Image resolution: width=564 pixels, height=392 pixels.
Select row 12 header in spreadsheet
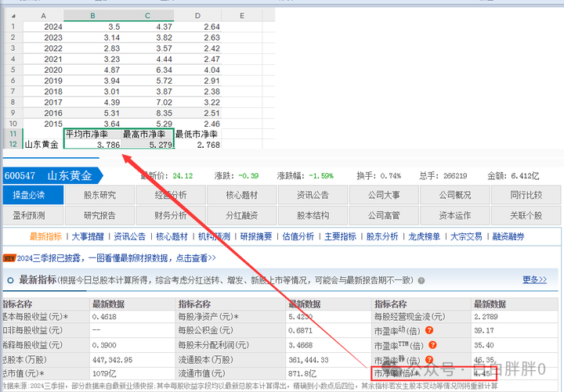pos(13,144)
